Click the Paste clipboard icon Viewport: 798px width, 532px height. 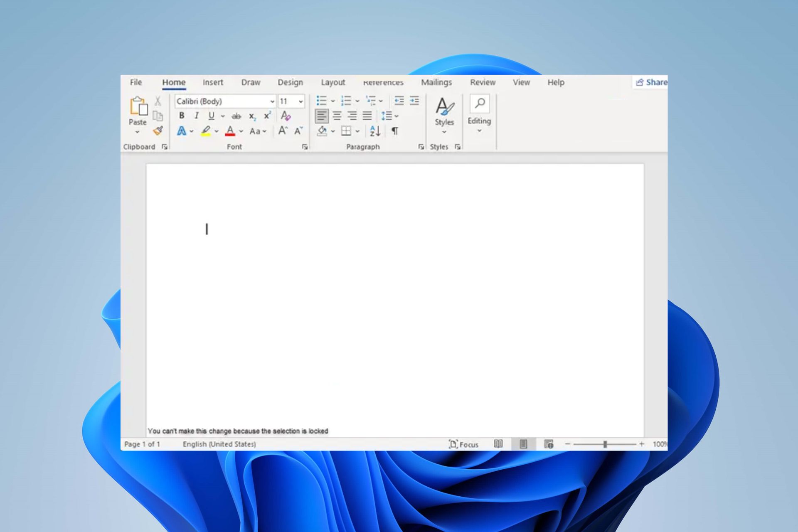coord(138,106)
